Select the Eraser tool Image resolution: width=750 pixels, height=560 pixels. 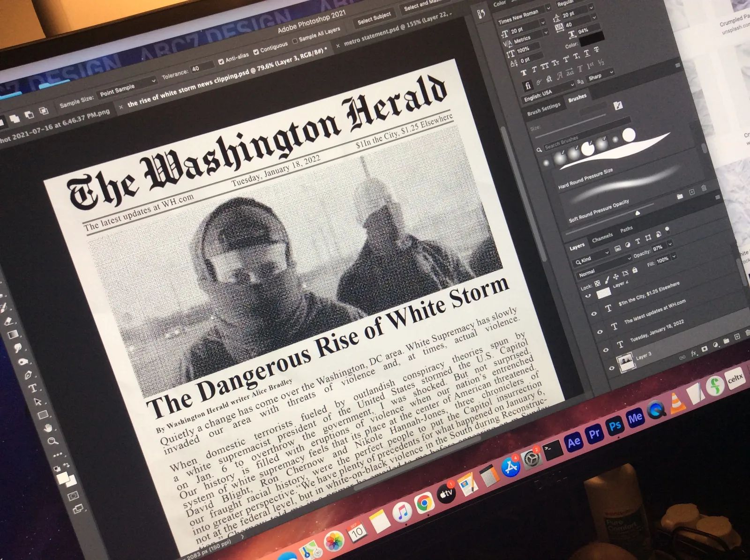[x=8, y=321]
